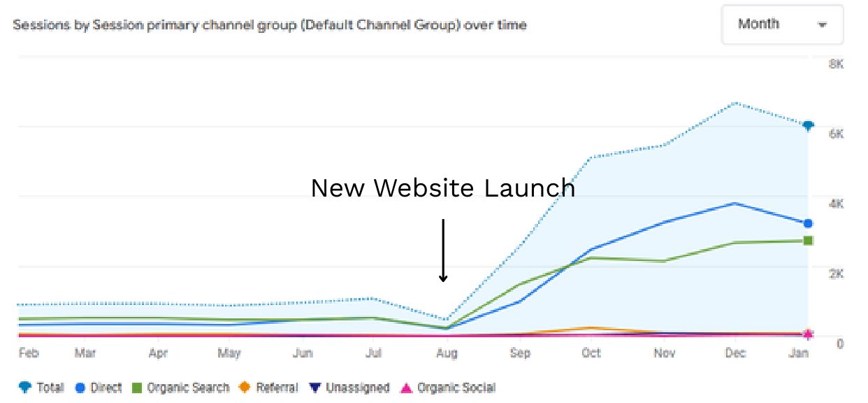Toggle the Unassigned legend item

pyautogui.click(x=349, y=388)
